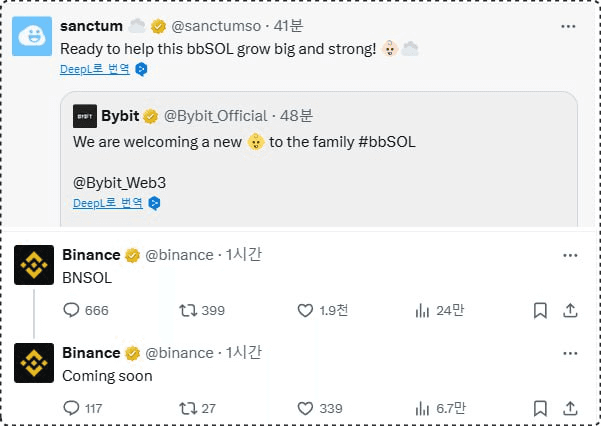Open sanctum profile avatar
The width and height of the screenshot is (601, 426).
point(32,36)
